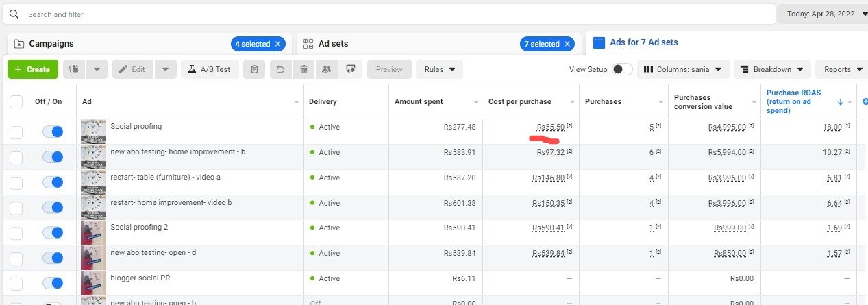Check the select-all header checkbox
This screenshot has height=305, width=868.
[16, 102]
